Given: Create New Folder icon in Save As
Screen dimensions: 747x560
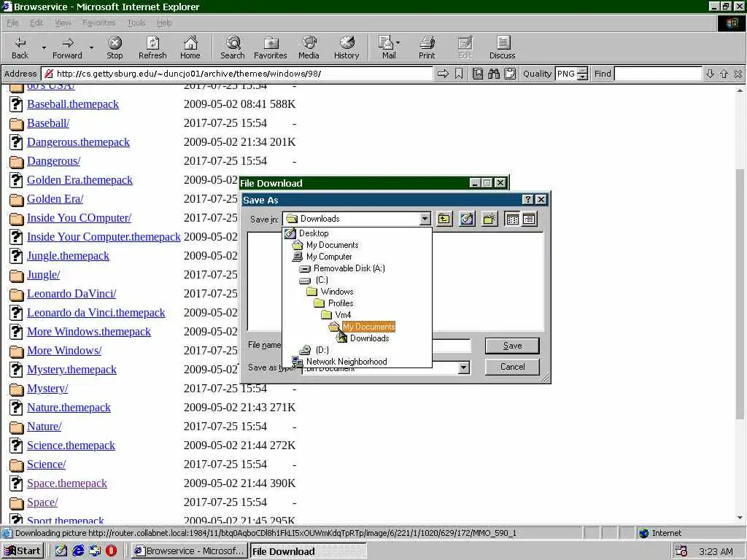Looking at the screenshot, I should 489,219.
